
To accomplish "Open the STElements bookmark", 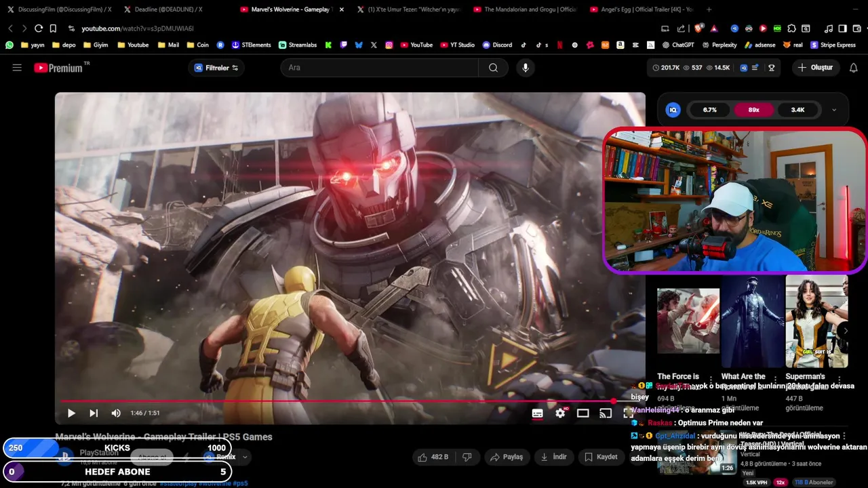I will (x=252, y=45).
